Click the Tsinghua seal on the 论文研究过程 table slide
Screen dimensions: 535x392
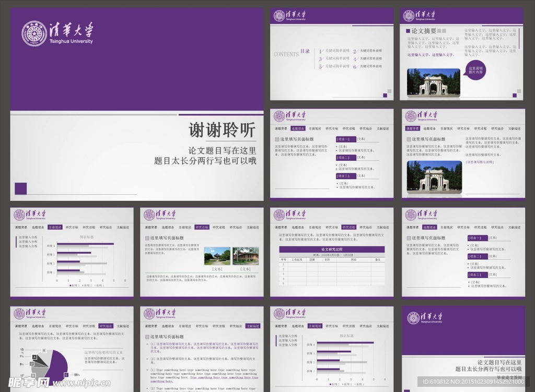[x=279, y=215]
